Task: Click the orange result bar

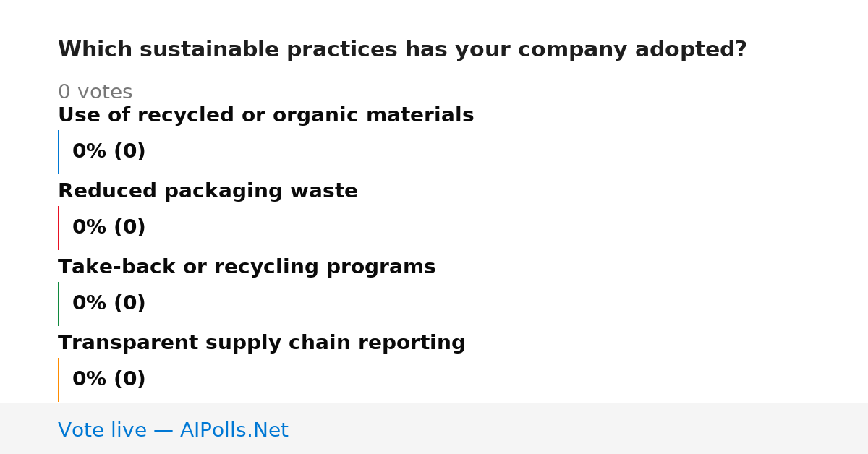Action: tap(58, 380)
